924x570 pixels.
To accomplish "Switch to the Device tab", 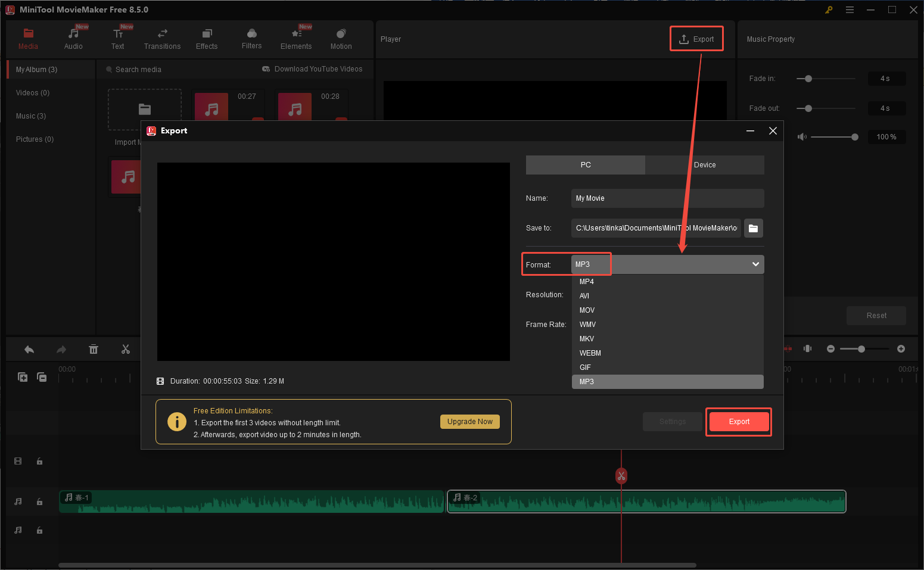I will tap(704, 164).
